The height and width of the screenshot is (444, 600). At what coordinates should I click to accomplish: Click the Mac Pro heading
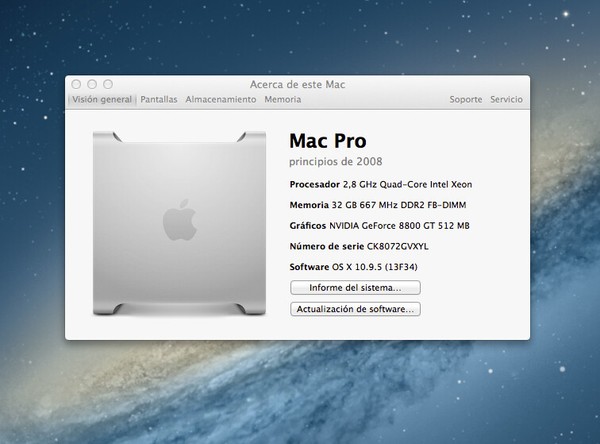pos(328,141)
